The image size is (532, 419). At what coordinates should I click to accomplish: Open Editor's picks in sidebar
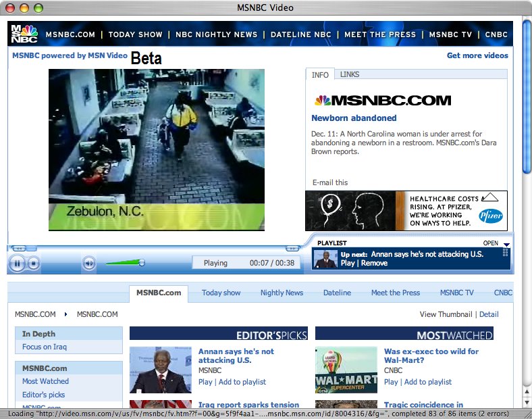43,395
